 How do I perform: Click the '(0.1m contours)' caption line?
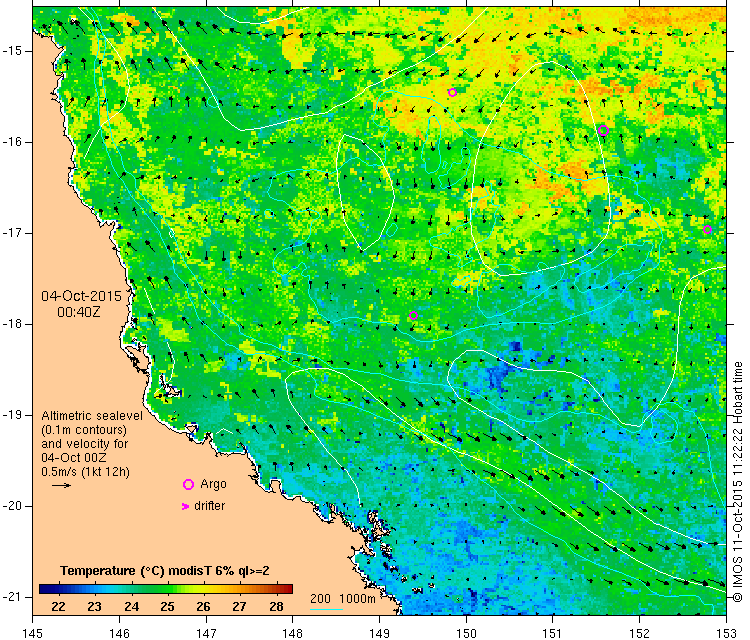click(84, 430)
